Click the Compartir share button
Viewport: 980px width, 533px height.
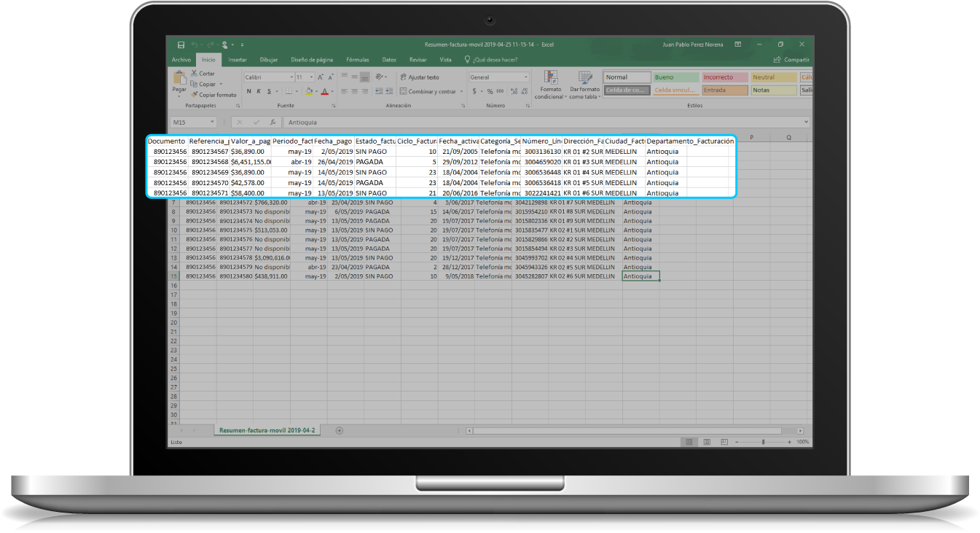(792, 60)
